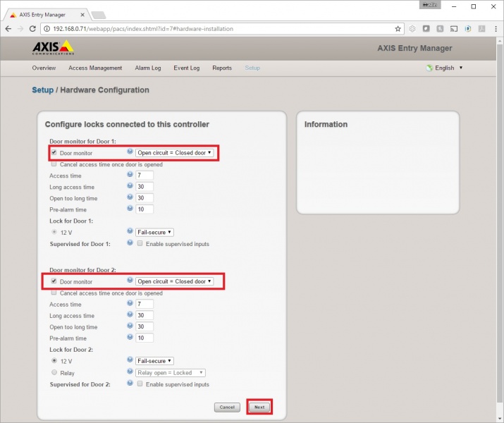This screenshot has width=504, height=423.
Task: Click help icon for Door 1 Open too long time
Action: [x=130, y=197]
